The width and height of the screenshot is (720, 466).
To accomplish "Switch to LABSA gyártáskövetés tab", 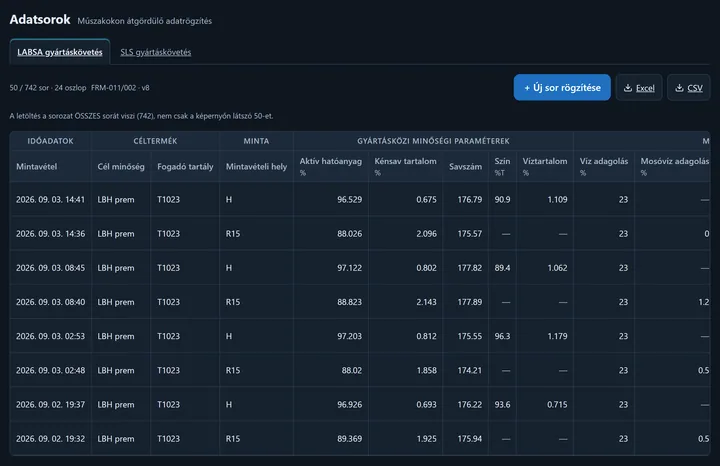I will point(60,52).
